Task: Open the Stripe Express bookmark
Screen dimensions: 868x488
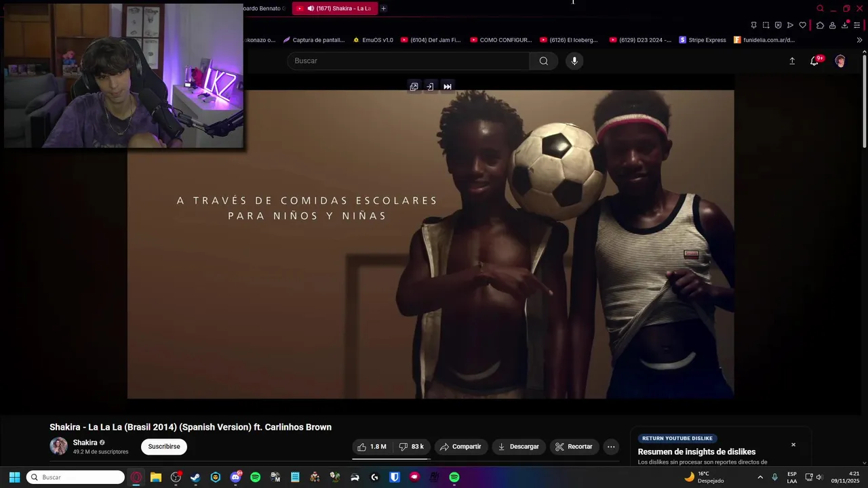Action: tap(703, 40)
